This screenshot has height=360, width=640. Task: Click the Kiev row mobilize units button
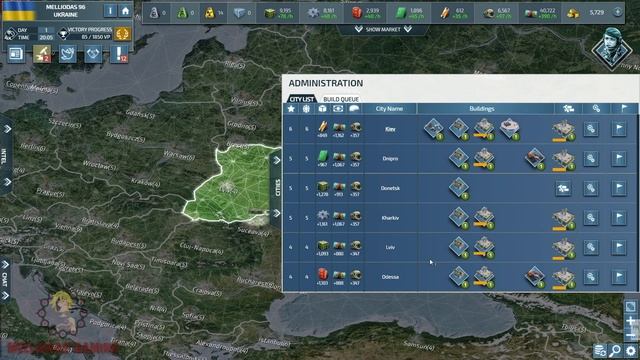click(x=591, y=129)
